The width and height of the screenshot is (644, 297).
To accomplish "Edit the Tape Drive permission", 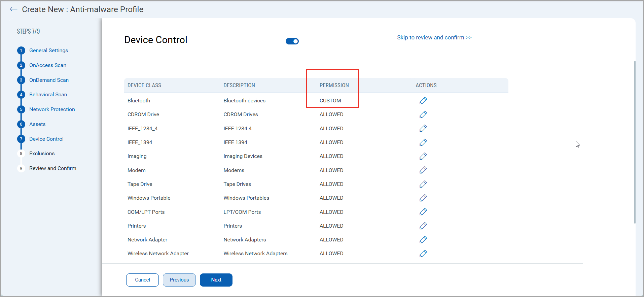I will pos(423,184).
